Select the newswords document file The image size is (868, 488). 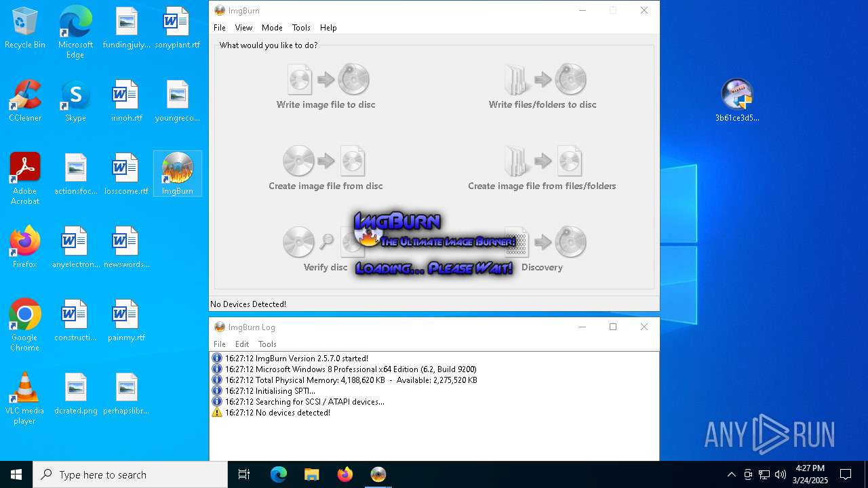click(x=127, y=247)
